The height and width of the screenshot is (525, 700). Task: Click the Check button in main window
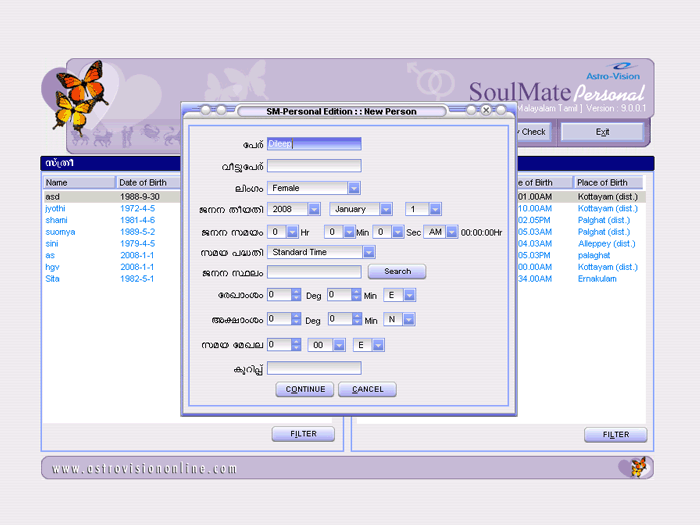533,132
